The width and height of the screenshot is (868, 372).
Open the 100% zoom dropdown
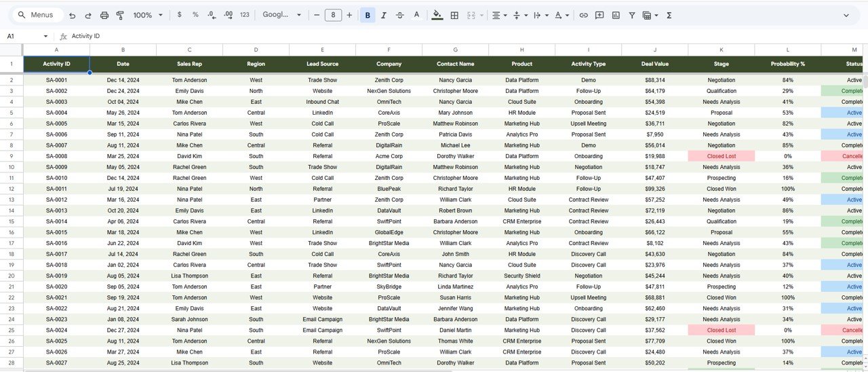pos(148,15)
